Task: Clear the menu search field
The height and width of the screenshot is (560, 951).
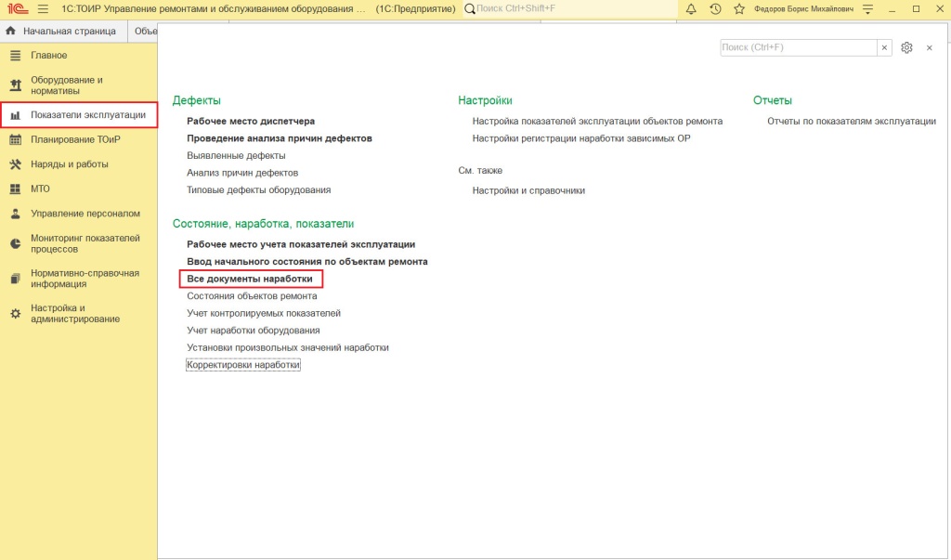Action: tap(884, 47)
